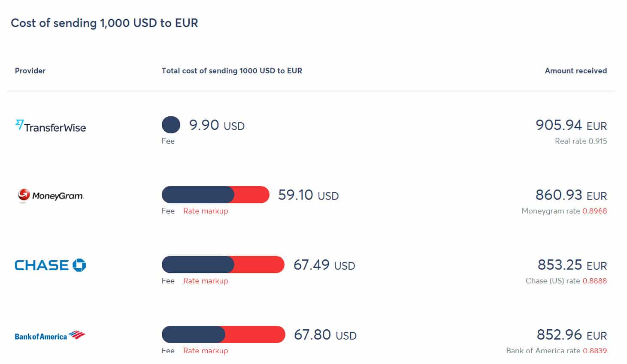Click the Bank of America logo
627x364 pixels.
point(50,336)
